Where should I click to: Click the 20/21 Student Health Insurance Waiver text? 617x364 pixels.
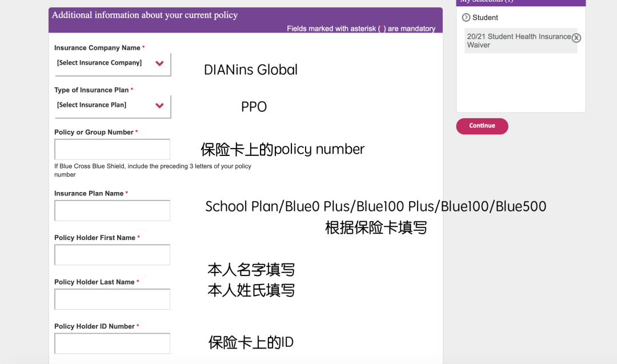[x=519, y=41]
